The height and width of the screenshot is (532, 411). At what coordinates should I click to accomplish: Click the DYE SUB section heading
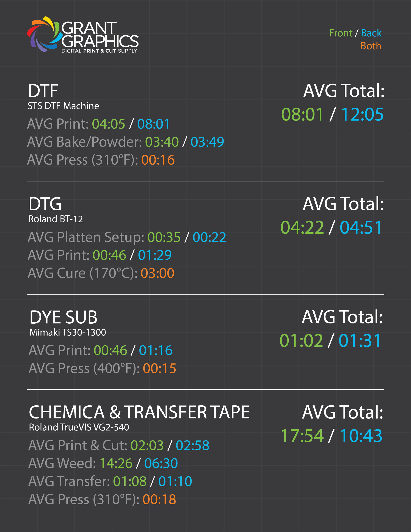pos(63,317)
